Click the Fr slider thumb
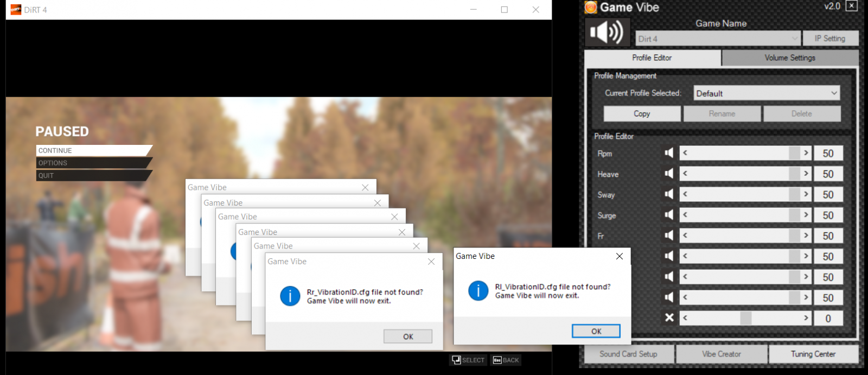Screen dimensions: 868x375 click(x=794, y=236)
